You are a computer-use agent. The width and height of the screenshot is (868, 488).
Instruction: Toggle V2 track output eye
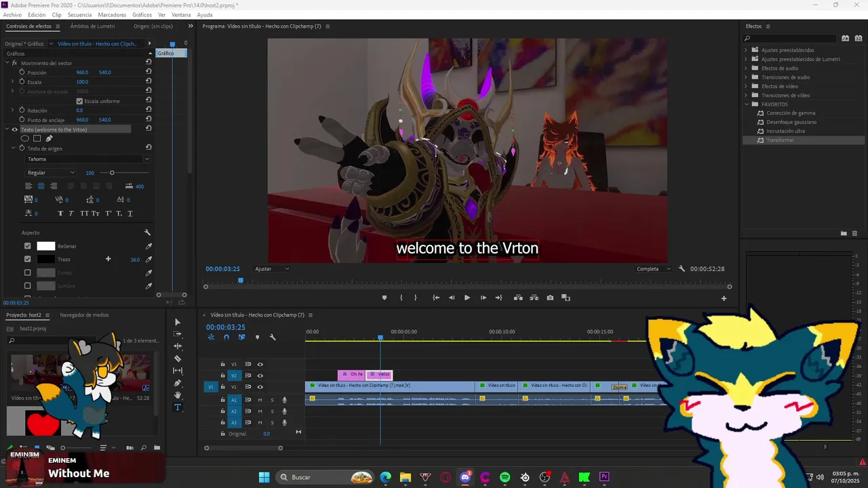click(x=260, y=375)
